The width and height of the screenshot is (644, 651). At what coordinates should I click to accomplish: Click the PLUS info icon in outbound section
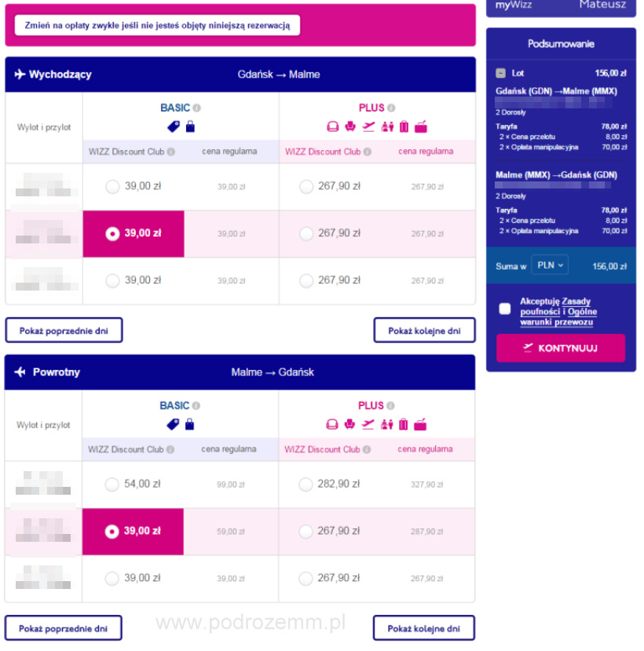tap(390, 108)
